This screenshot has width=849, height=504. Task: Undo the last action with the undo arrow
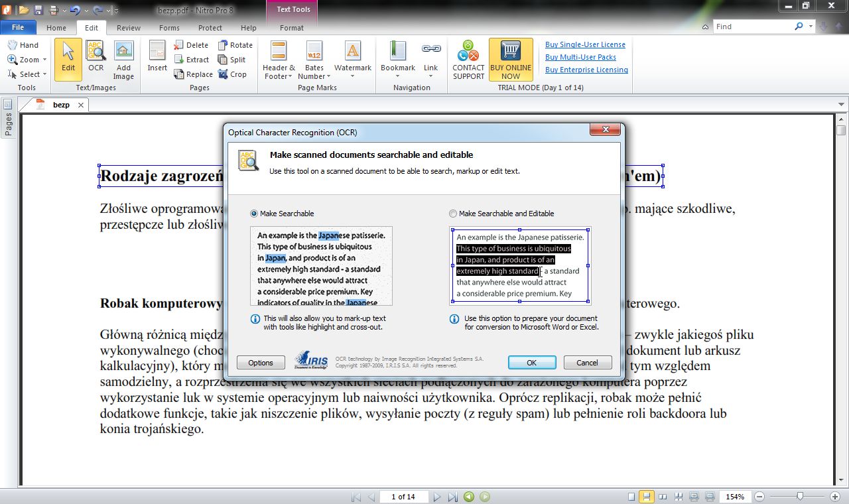(x=75, y=10)
